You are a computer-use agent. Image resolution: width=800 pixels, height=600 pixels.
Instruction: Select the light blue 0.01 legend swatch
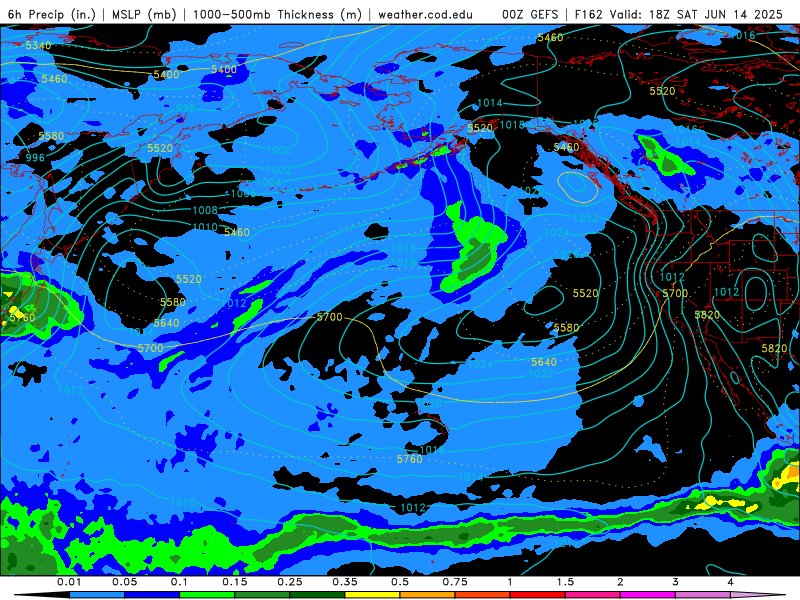point(97,595)
